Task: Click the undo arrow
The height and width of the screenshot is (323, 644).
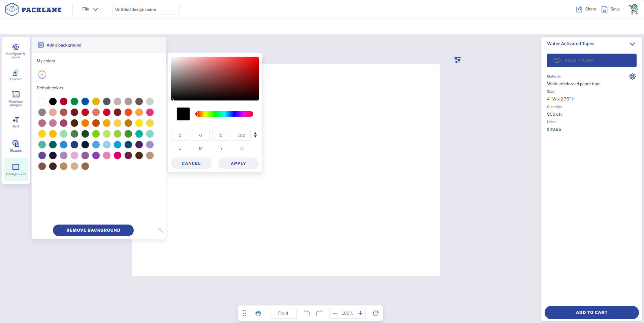Action: pos(307,313)
